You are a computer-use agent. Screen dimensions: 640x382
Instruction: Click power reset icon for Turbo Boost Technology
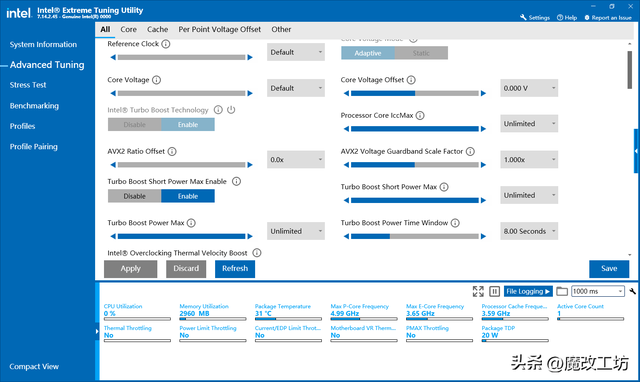point(231,110)
